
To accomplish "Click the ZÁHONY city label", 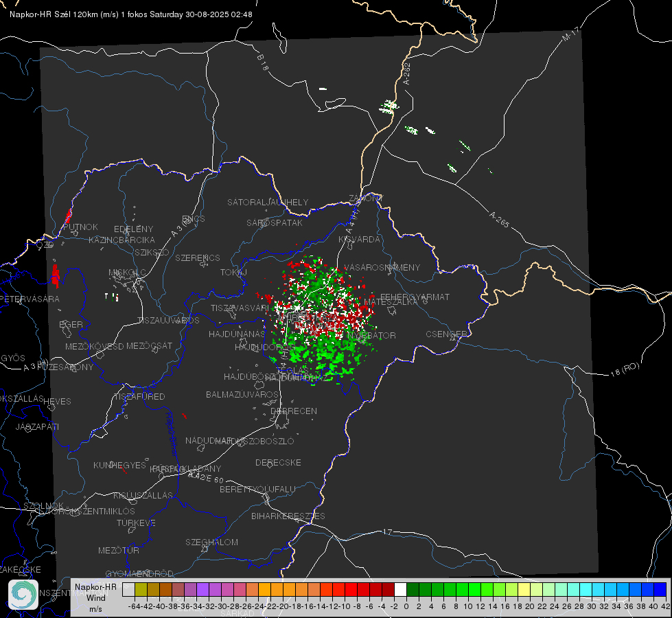I will pyautogui.click(x=366, y=198).
